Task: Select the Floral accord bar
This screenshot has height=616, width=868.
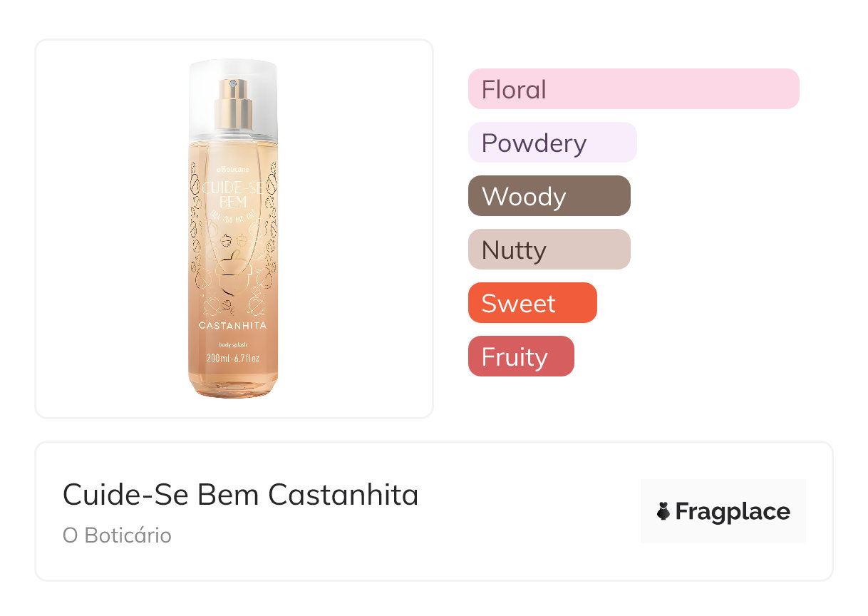Action: (x=633, y=89)
